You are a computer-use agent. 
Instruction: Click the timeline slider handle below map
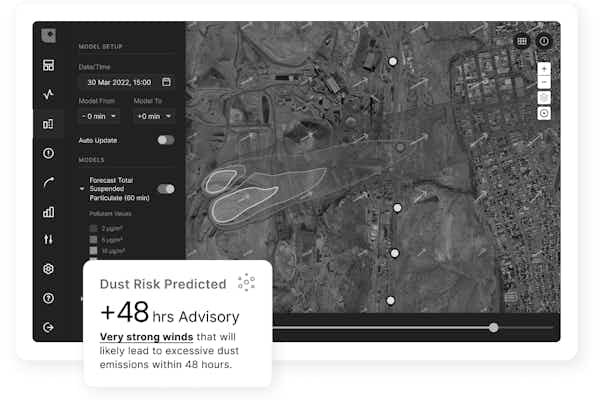click(x=493, y=327)
